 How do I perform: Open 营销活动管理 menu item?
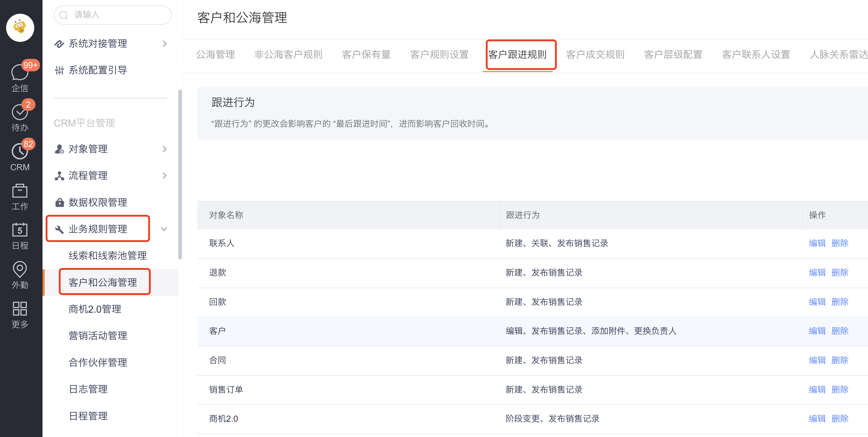click(x=98, y=336)
